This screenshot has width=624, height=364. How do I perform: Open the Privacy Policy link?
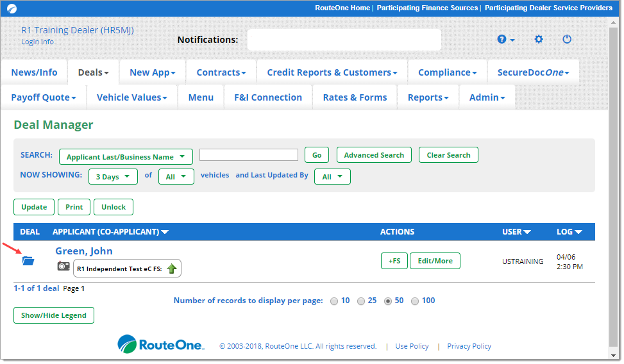tap(469, 347)
